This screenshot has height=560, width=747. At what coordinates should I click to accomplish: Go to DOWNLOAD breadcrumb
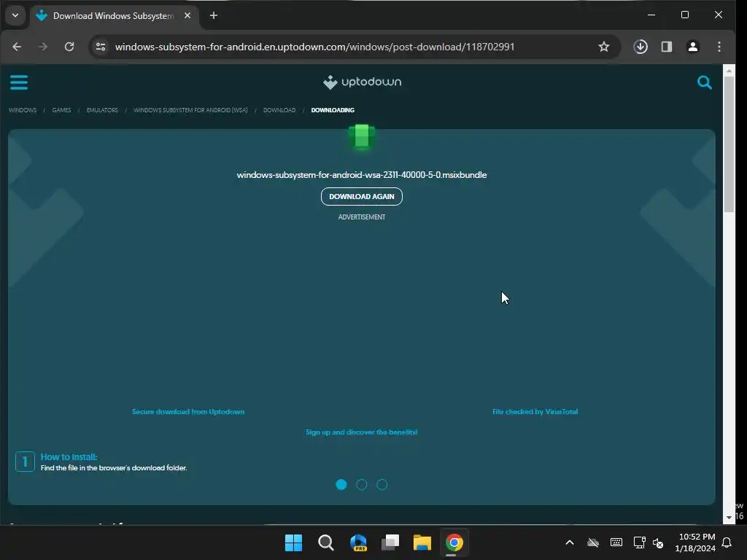point(279,110)
